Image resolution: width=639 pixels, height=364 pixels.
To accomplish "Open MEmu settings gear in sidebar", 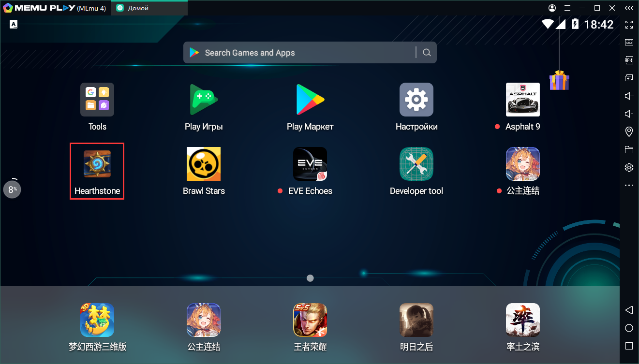I will point(629,167).
